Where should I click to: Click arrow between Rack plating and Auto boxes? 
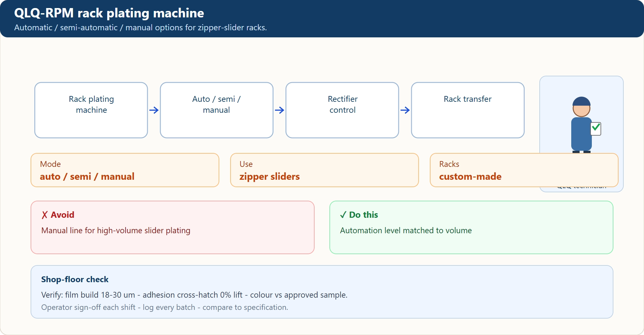[154, 110]
